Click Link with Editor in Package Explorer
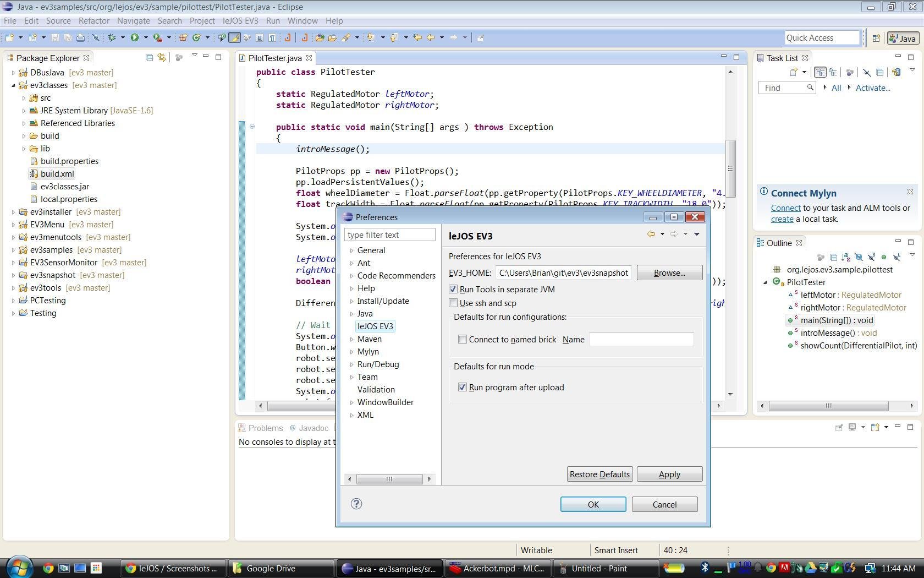The image size is (924, 578). click(162, 57)
